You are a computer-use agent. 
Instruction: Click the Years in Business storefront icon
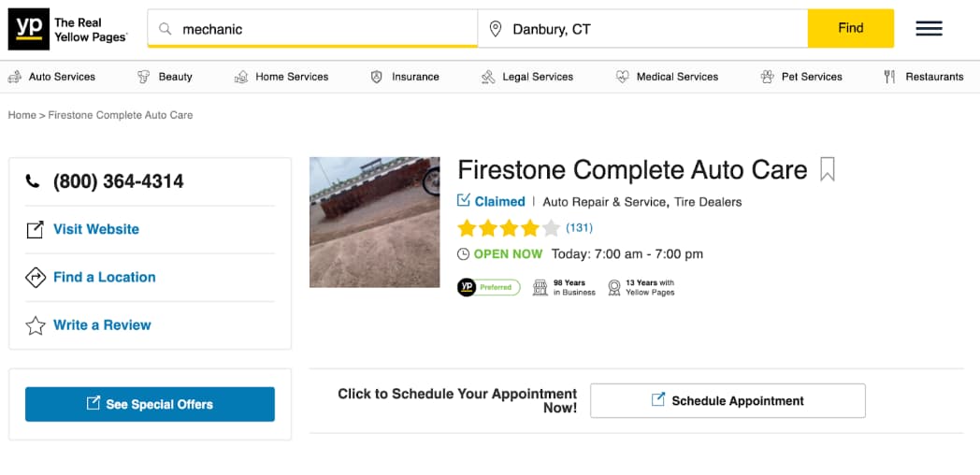click(540, 287)
